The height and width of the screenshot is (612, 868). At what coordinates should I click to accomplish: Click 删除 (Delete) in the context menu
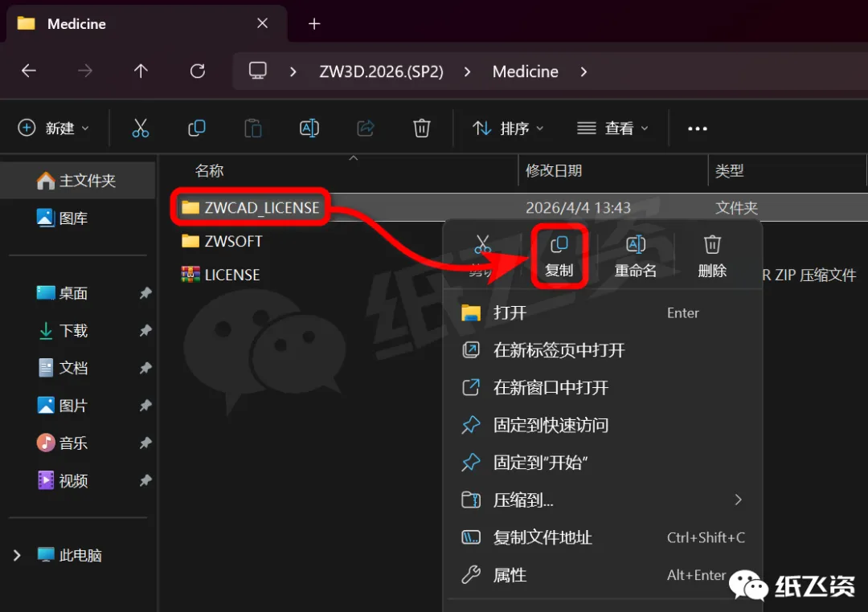tap(712, 256)
